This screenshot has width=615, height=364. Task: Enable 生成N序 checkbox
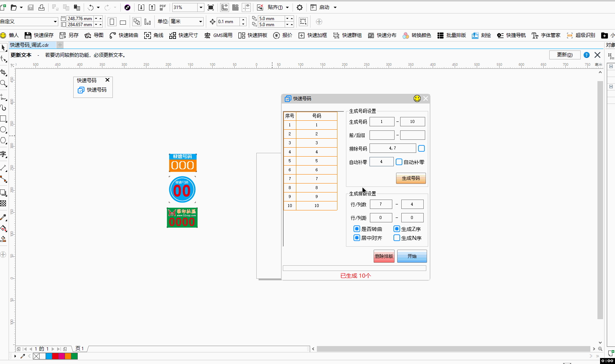coord(397,238)
